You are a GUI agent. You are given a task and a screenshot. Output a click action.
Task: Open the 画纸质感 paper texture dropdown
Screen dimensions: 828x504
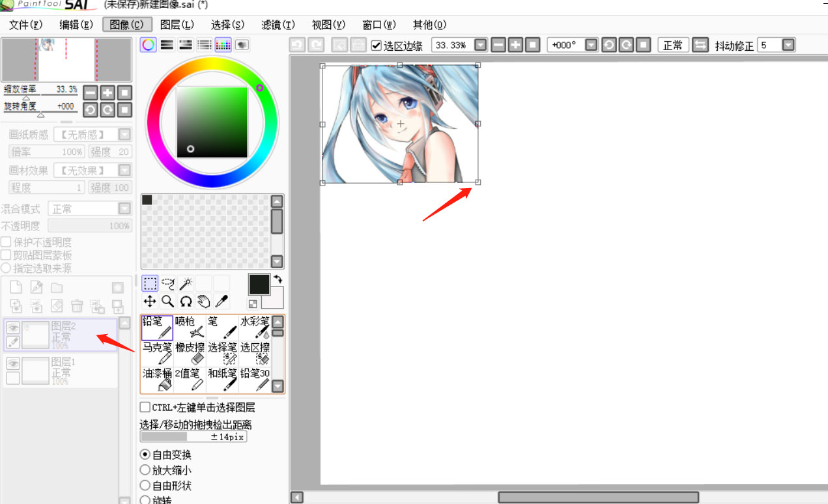click(x=124, y=135)
